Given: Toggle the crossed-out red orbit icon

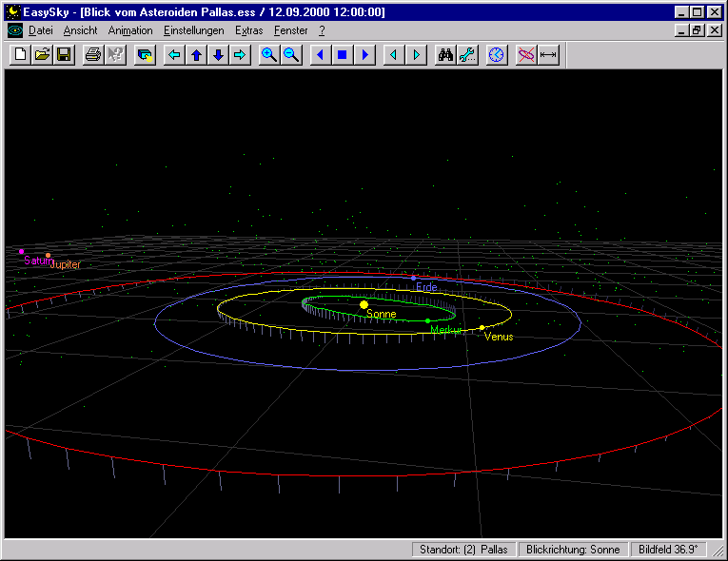Looking at the screenshot, I should [x=525, y=55].
